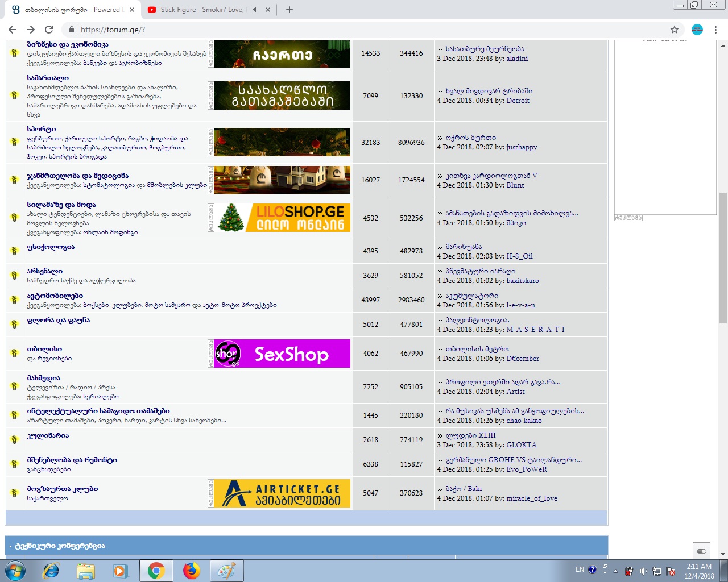Viewport: 728px width, 582px height.
Task: Open the aladini user profile link
Action: pyautogui.click(x=517, y=58)
